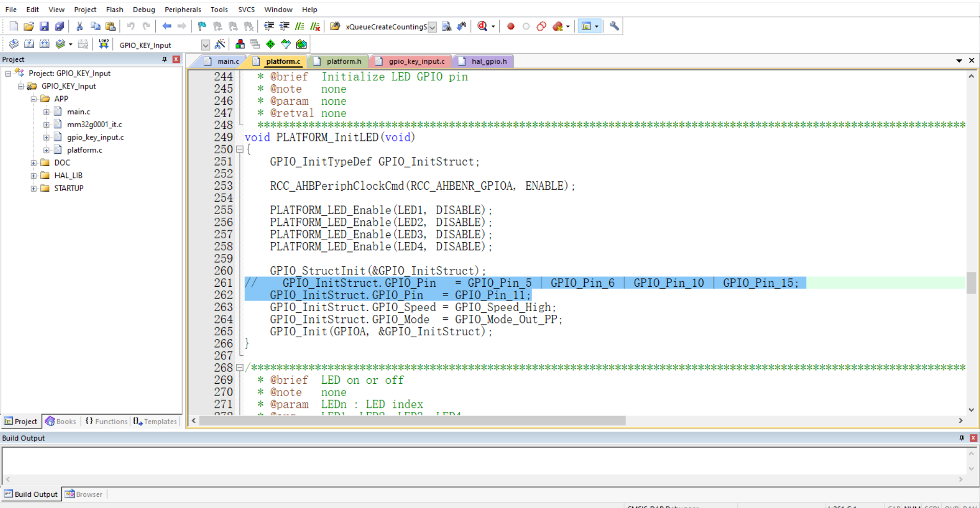This screenshot has width=980, height=508.
Task: Open the Peripherals menu
Action: [x=182, y=9]
